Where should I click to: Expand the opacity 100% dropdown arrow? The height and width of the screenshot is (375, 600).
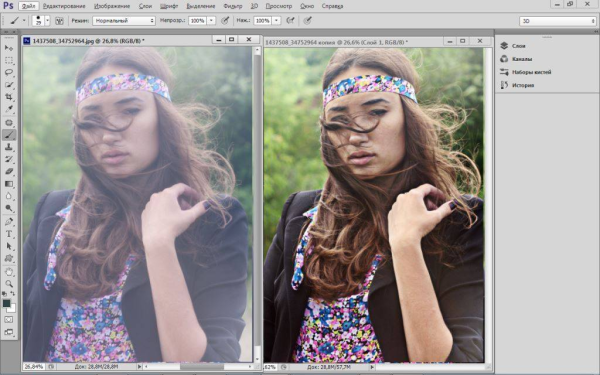pos(211,21)
